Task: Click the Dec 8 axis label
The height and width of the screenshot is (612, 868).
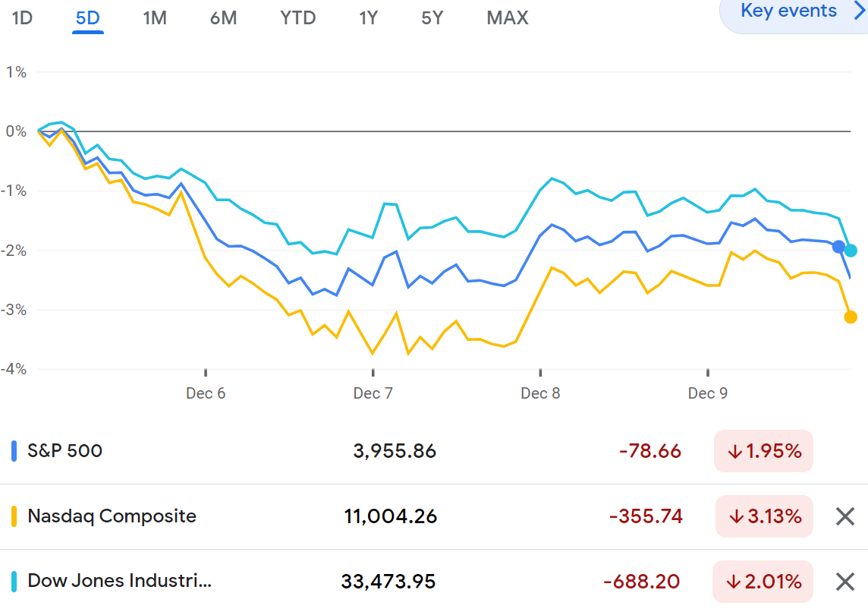Action: [540, 393]
